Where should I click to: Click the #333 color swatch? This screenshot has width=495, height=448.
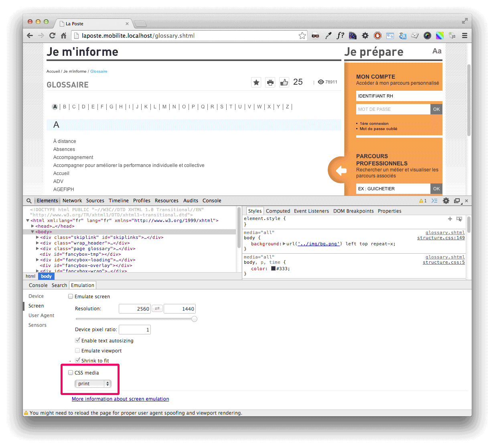click(x=273, y=269)
